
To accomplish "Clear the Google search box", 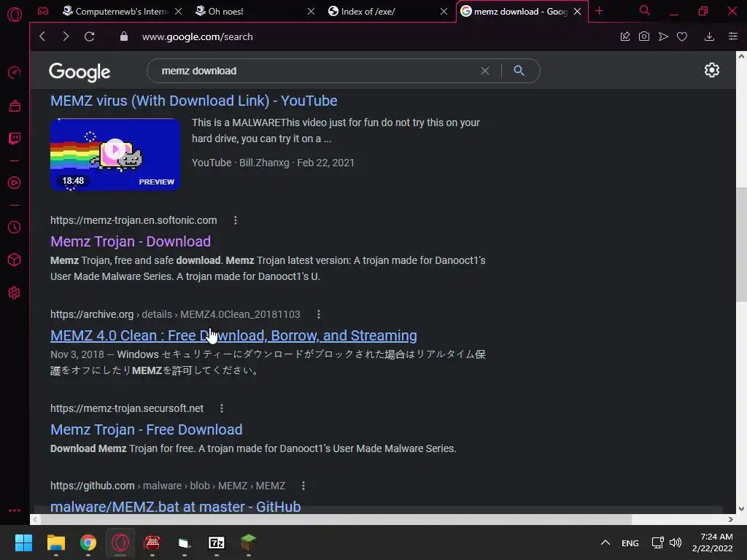I will (485, 71).
